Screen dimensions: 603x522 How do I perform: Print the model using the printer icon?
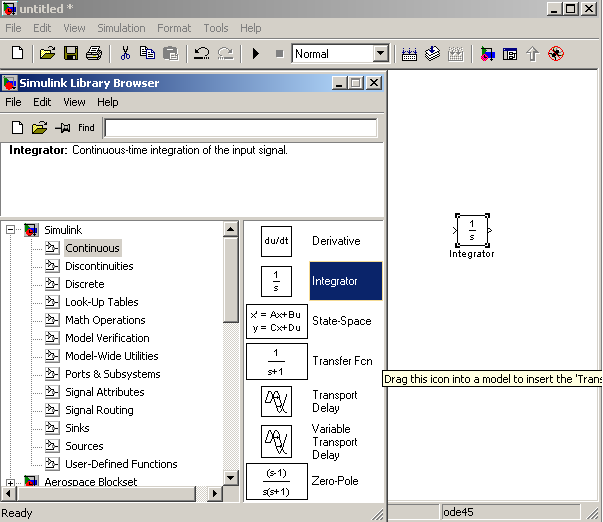click(x=94, y=53)
